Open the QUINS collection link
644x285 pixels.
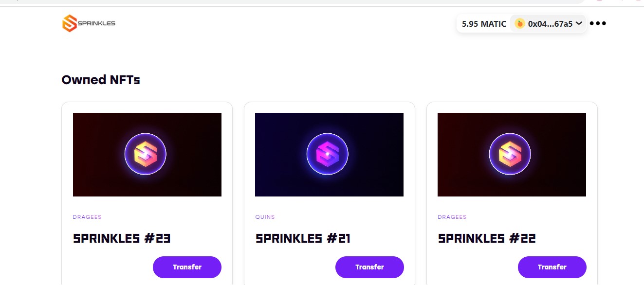(x=265, y=217)
